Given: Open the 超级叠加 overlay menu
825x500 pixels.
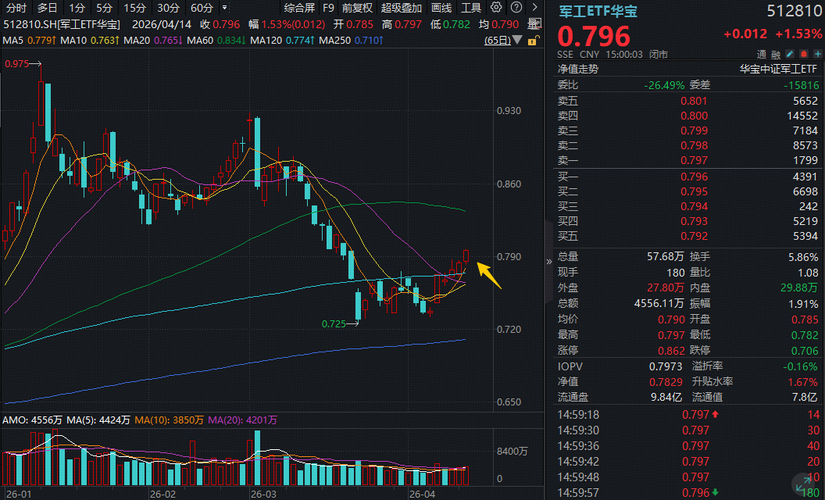Looking at the screenshot, I should pos(401,8).
